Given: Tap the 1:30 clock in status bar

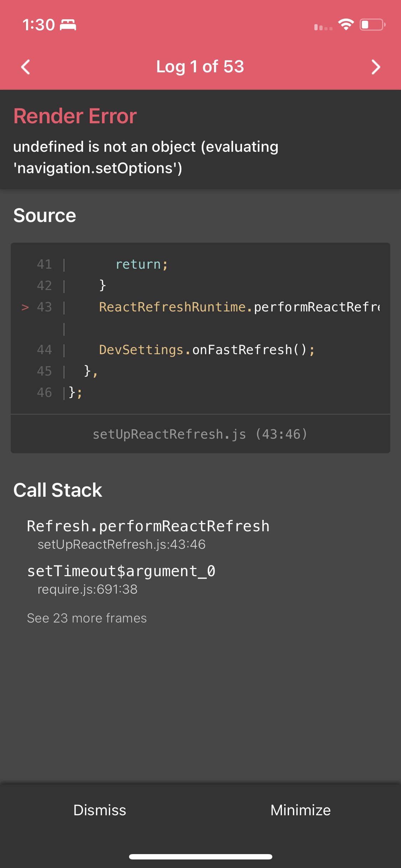Looking at the screenshot, I should [x=38, y=25].
